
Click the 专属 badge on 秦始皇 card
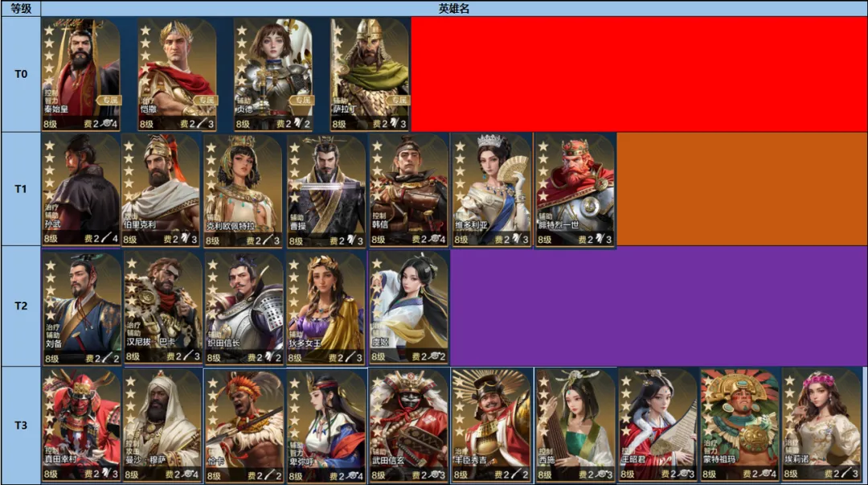click(x=109, y=101)
